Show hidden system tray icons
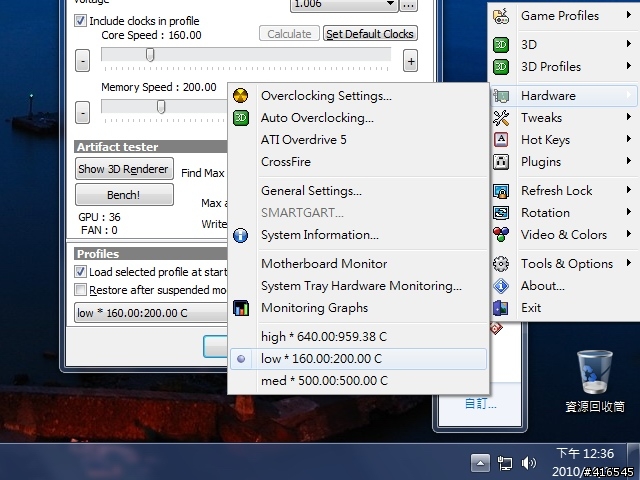This screenshot has width=640, height=480. coord(480,463)
